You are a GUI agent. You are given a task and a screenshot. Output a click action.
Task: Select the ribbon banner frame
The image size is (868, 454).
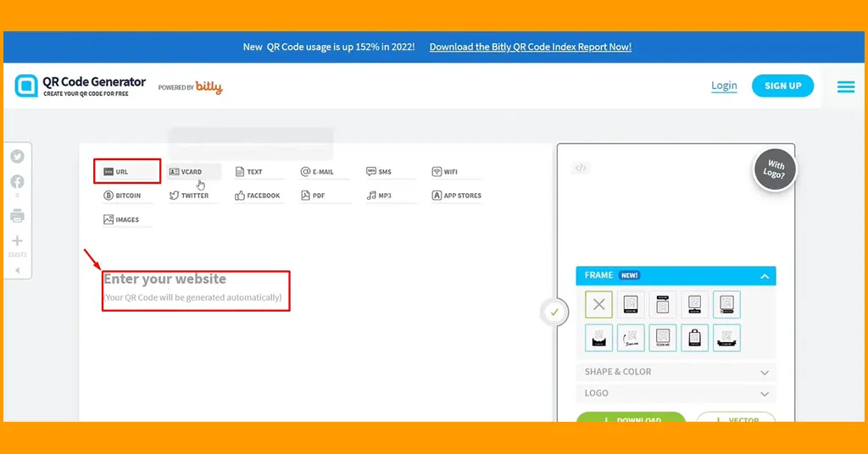click(726, 337)
